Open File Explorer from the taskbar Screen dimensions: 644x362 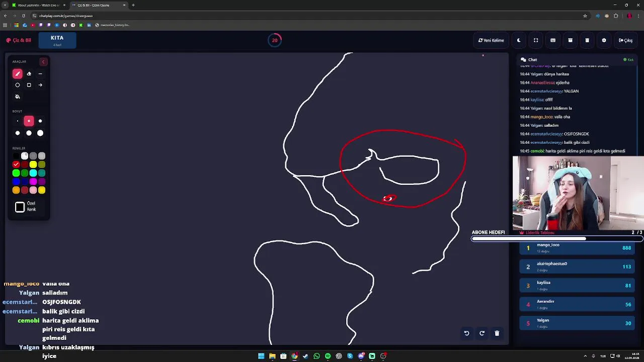(272, 356)
